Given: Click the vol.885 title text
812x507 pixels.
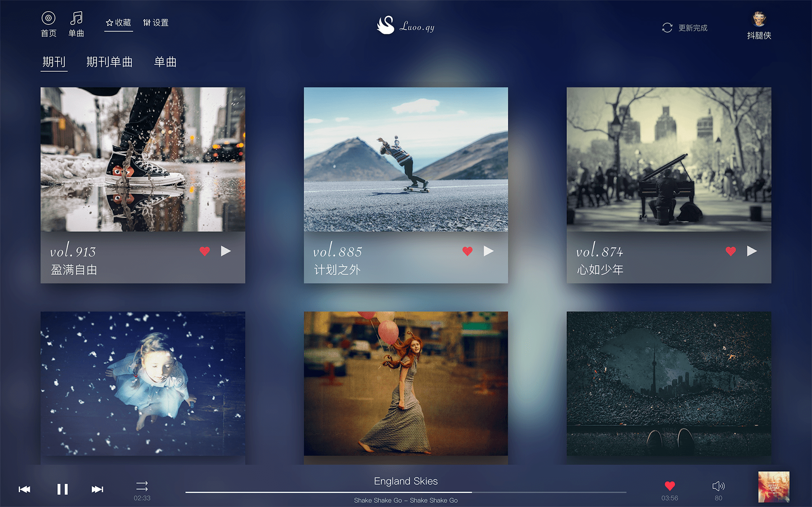Looking at the screenshot, I should pyautogui.click(x=337, y=250).
